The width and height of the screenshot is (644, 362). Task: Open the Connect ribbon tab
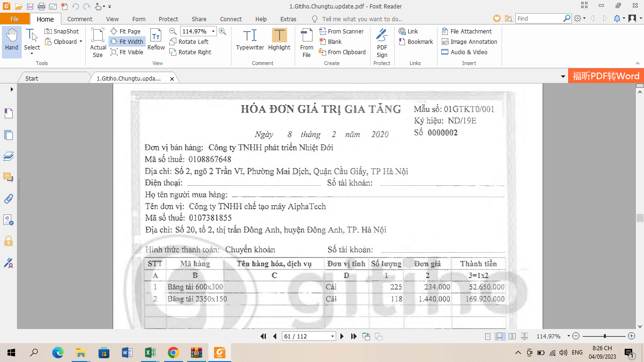click(231, 19)
